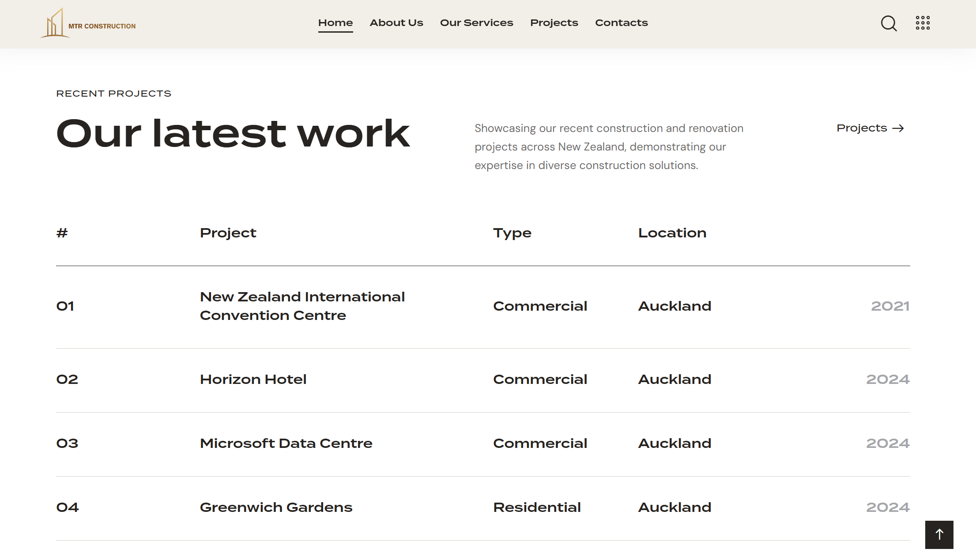The height and width of the screenshot is (560, 976).
Task: Navigate to the Contacts page
Action: coord(621,23)
